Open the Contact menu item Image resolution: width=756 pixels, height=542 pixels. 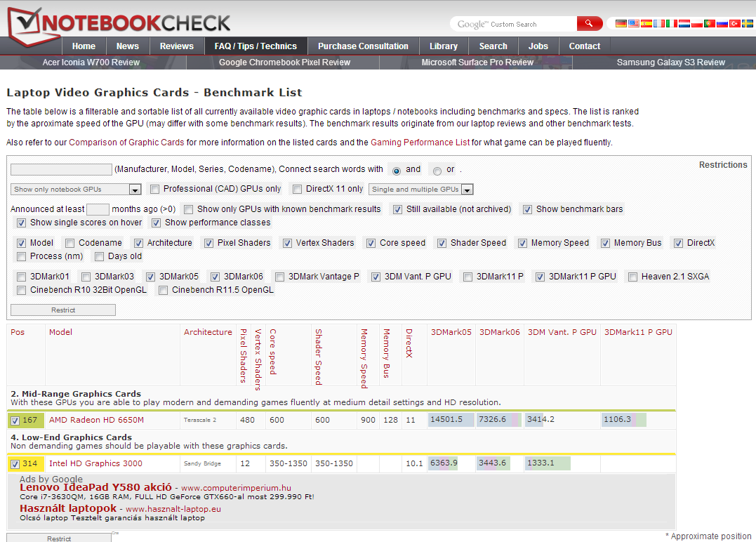pyautogui.click(x=584, y=46)
